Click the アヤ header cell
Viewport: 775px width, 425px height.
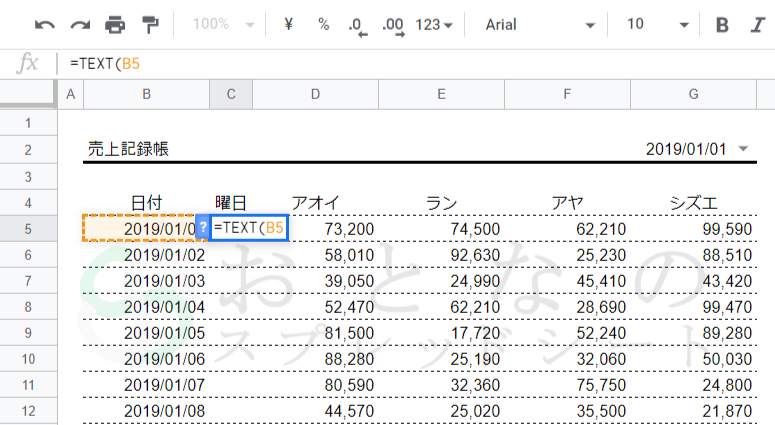(x=567, y=203)
